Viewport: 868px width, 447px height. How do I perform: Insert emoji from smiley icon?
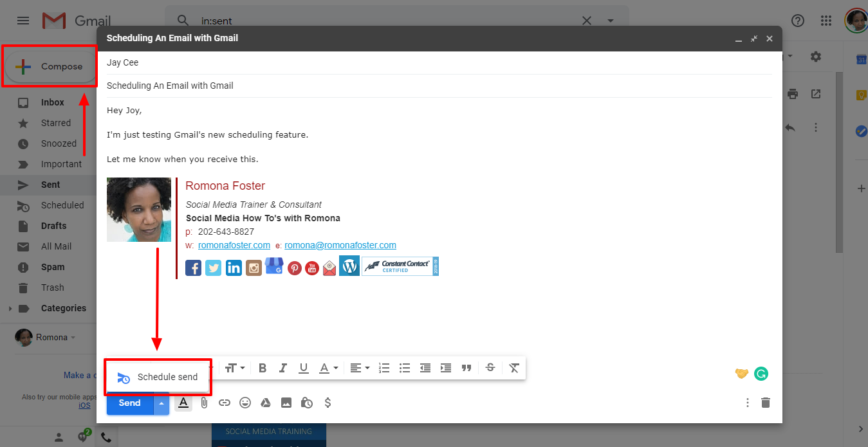[x=245, y=403]
